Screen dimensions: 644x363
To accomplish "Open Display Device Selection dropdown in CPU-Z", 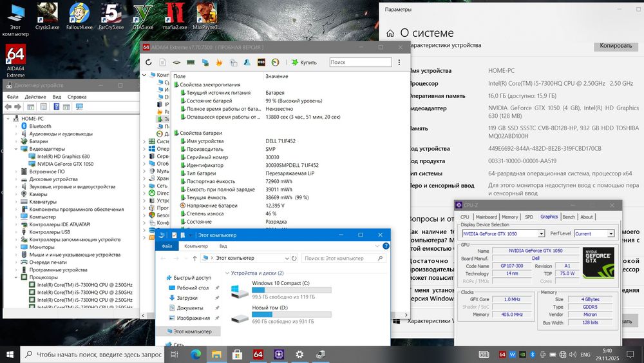I will 542,234.
